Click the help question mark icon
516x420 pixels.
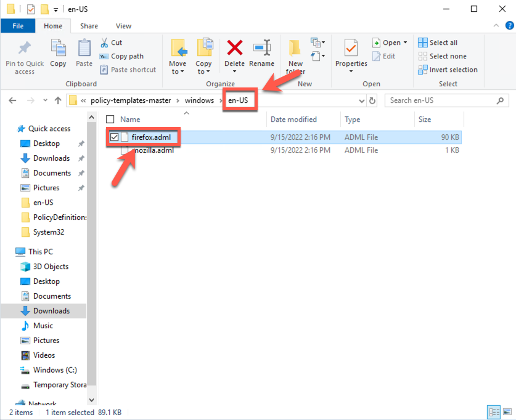pos(509,25)
